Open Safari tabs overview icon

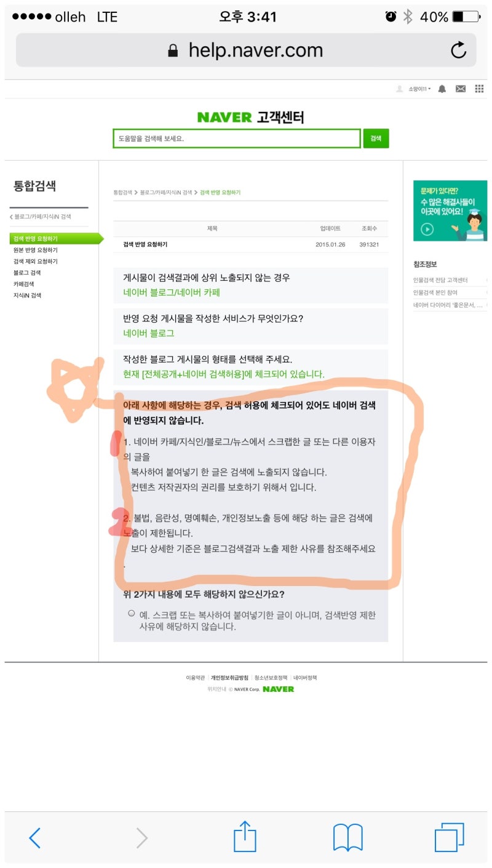point(449,838)
